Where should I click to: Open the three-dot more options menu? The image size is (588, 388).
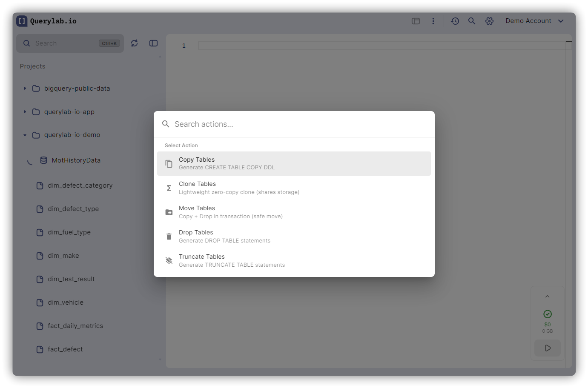coord(433,21)
